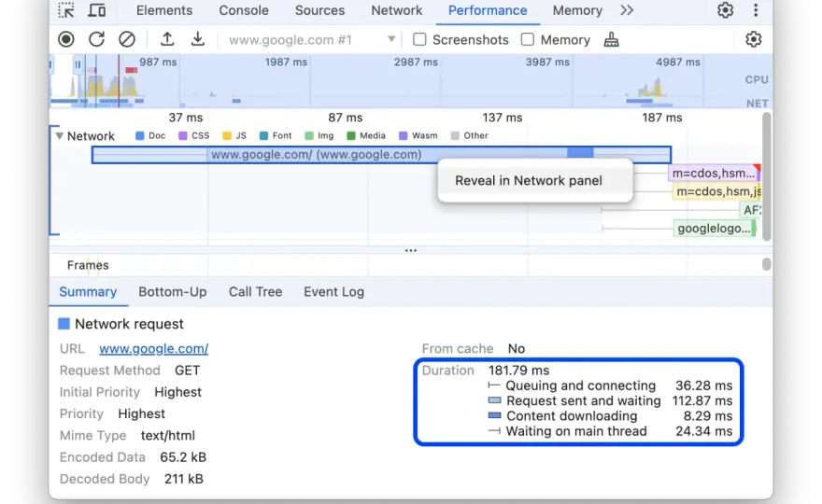822x504 pixels.
Task: Clear the performance recording
Action: [x=127, y=39]
